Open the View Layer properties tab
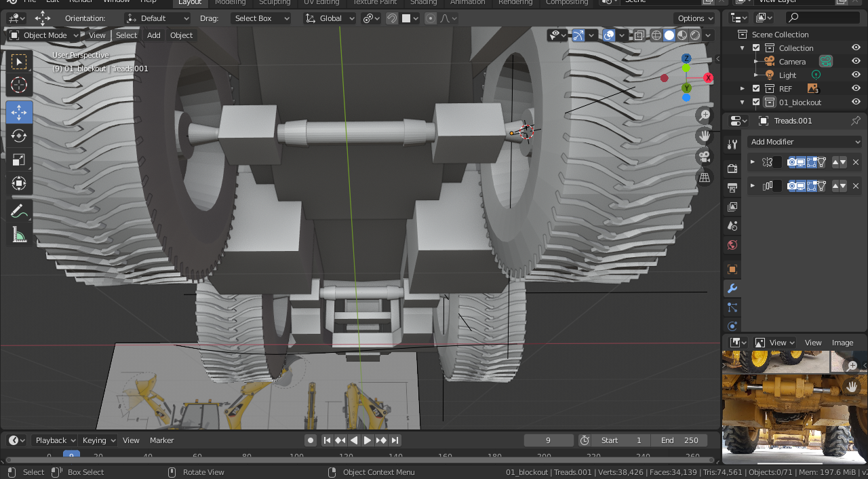 732,206
